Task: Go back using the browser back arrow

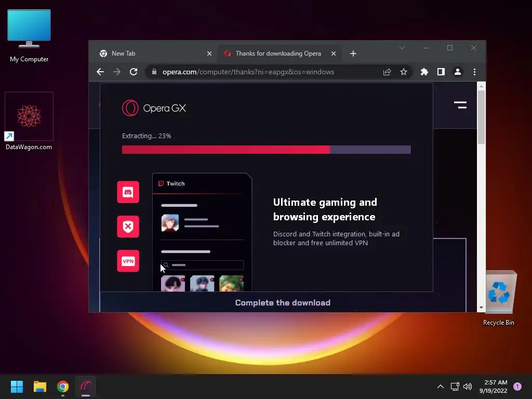Action: (x=100, y=72)
